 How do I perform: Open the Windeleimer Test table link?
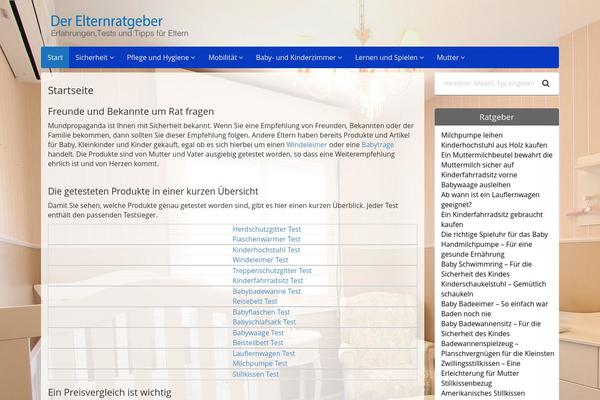point(260,260)
